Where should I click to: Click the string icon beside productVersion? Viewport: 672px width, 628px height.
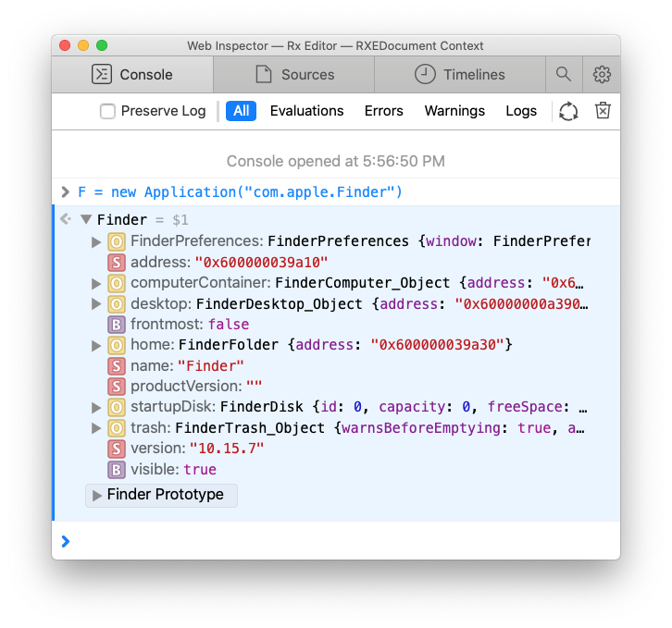pos(117,387)
